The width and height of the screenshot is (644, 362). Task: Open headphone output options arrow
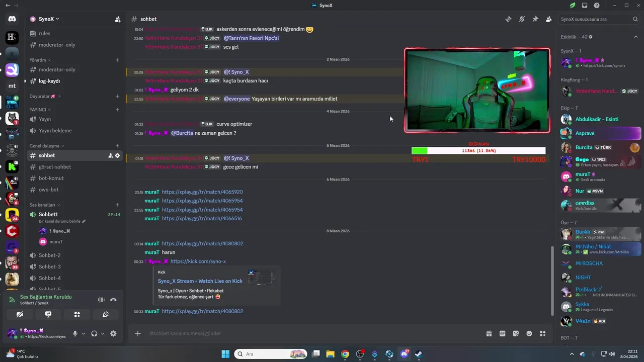click(x=103, y=333)
